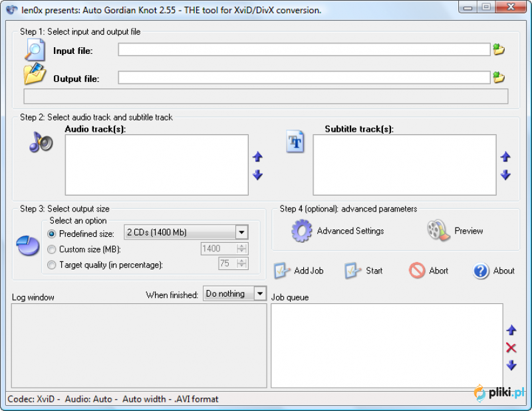532x411 pixels.
Task: Click the audio track music note icon
Action: coord(41,142)
